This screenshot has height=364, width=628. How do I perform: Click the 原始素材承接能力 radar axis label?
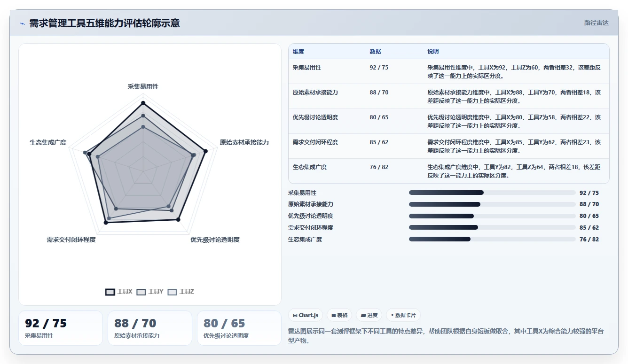[244, 142]
